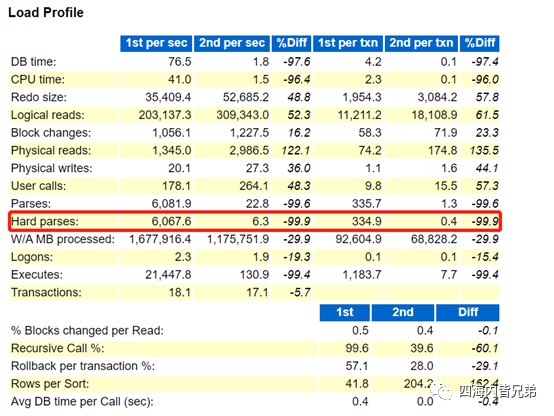Click the 'Executes:' row label
The width and height of the screenshot is (554, 416).
coord(37,275)
